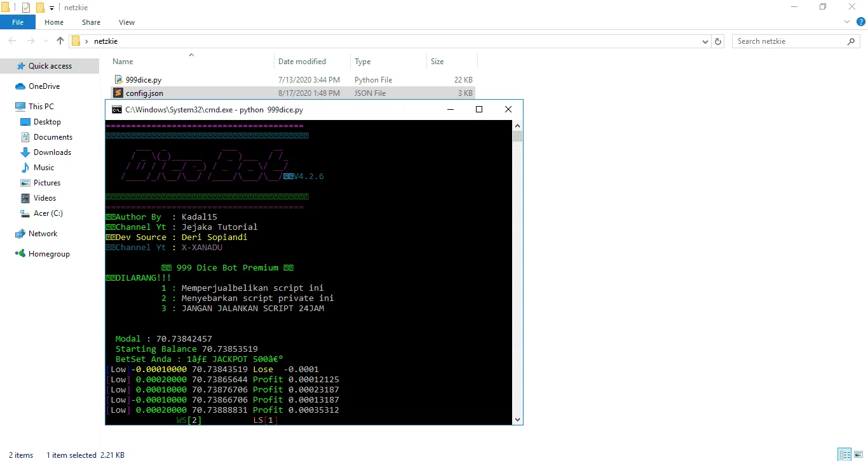Image resolution: width=868 pixels, height=461 pixels.
Task: Click the 999dice.py Python file icon
Action: pos(118,80)
